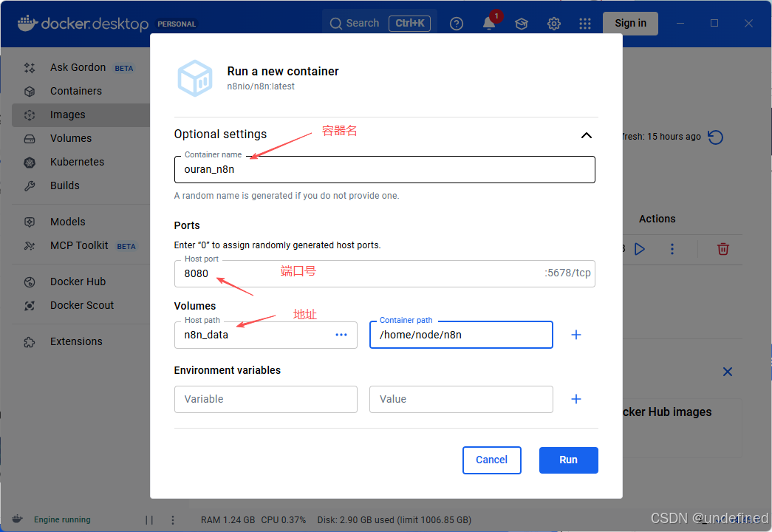Open the settings gear icon
Image resolution: width=772 pixels, height=532 pixels.
pos(554,23)
